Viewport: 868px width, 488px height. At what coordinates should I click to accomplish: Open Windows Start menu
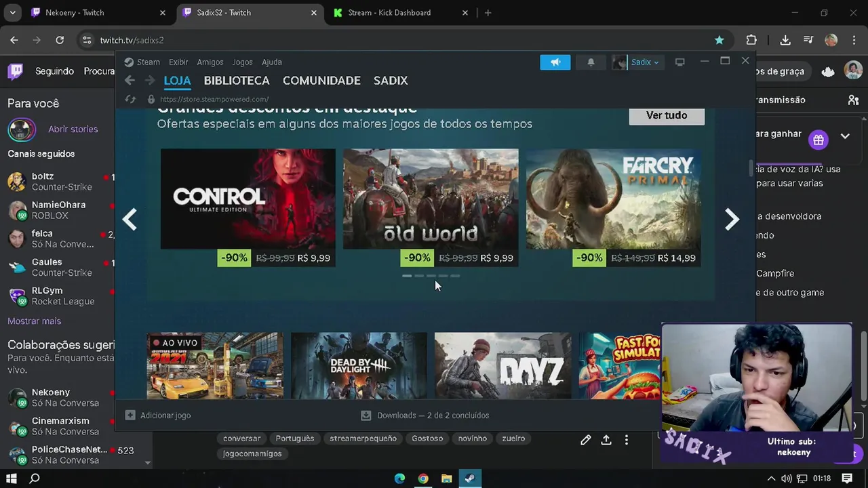[12, 479]
